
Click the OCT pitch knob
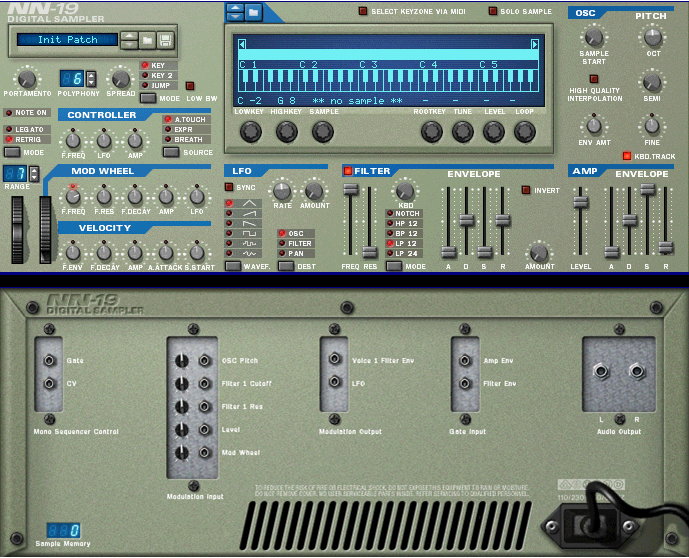point(653,37)
